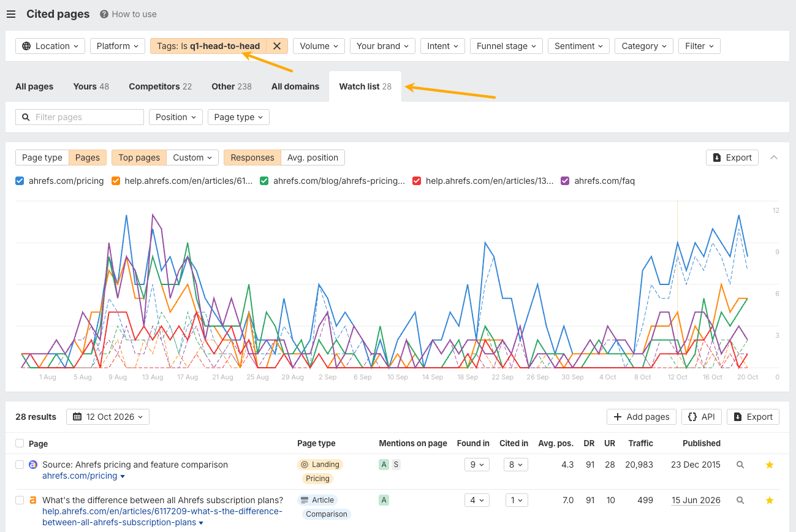The height and width of the screenshot is (532, 796).
Task: Open the How to use help link
Action: (128, 14)
